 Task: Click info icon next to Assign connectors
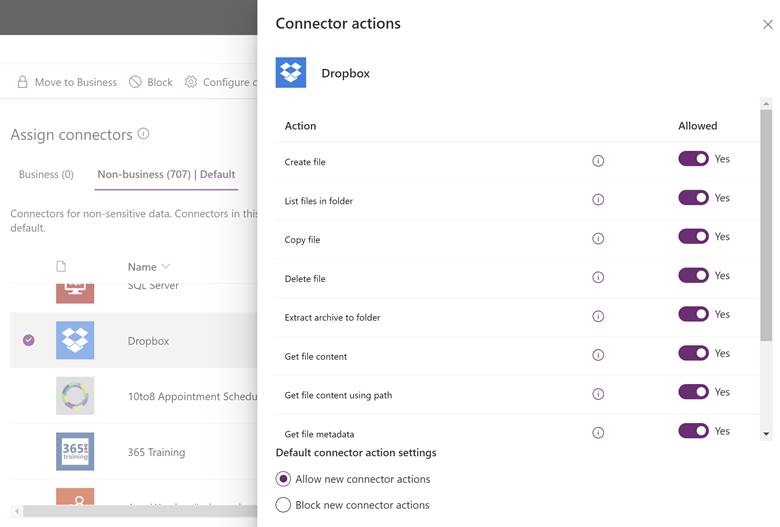coord(144,134)
